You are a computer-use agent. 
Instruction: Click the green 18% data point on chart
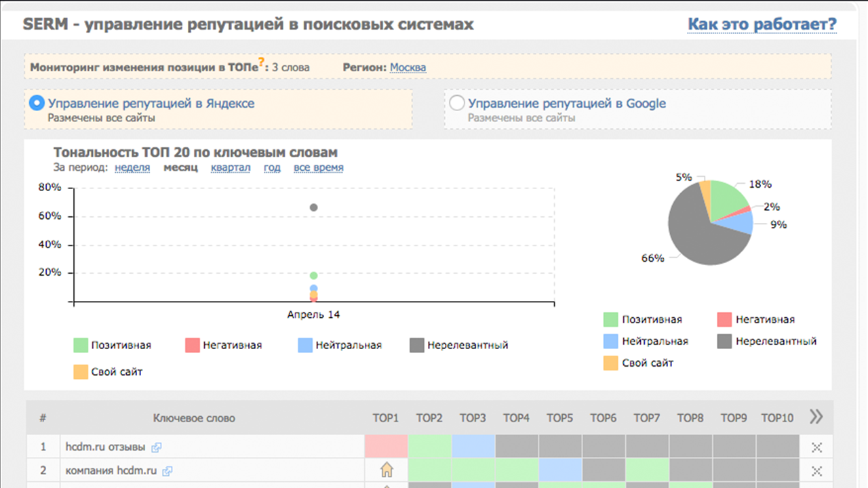[313, 276]
